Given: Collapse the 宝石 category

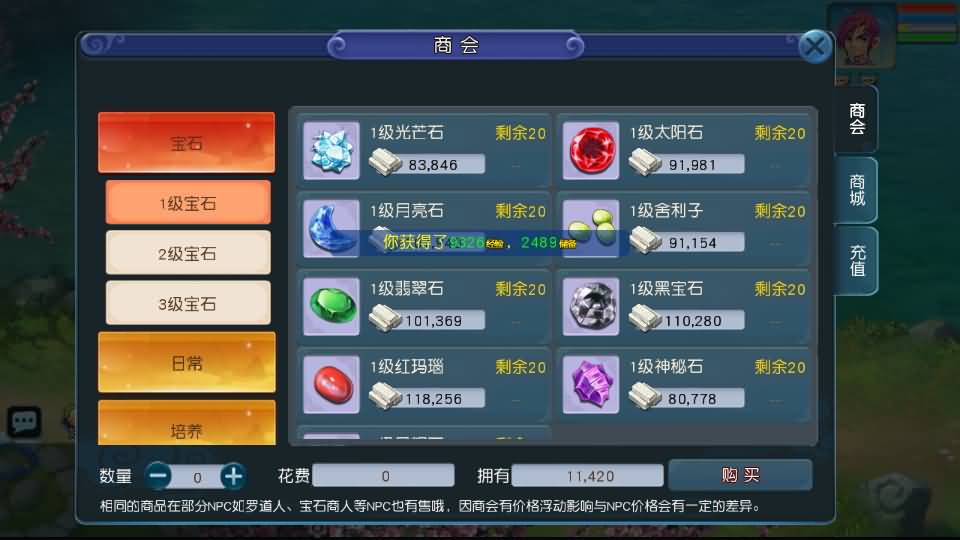Looking at the screenshot, I should (x=186, y=142).
